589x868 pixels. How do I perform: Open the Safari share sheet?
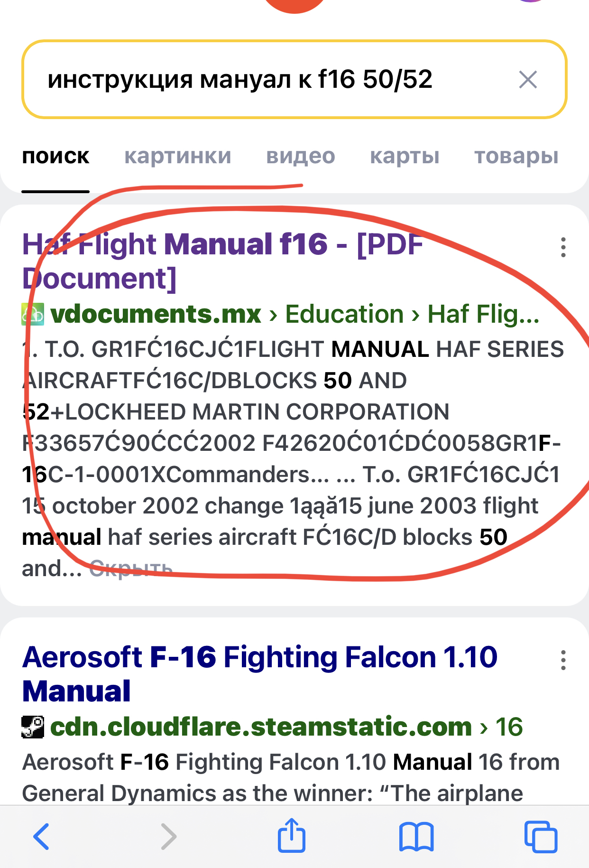(x=291, y=835)
